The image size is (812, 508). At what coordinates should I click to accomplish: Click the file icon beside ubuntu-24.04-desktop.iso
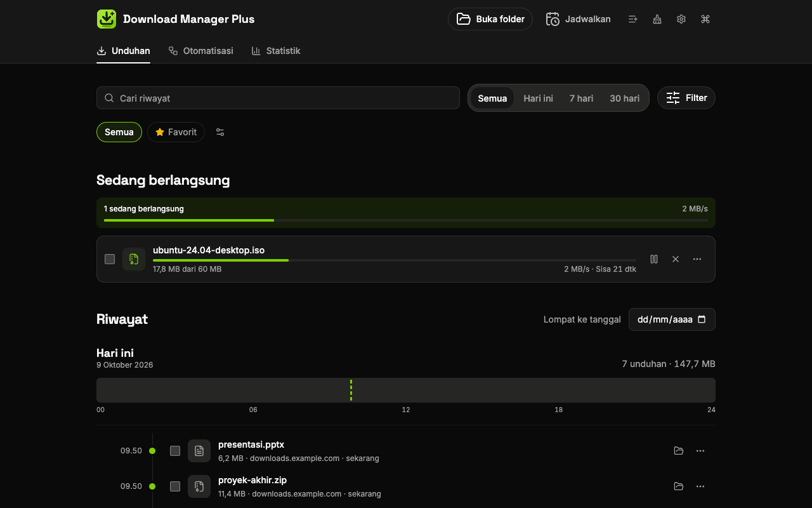(x=134, y=259)
